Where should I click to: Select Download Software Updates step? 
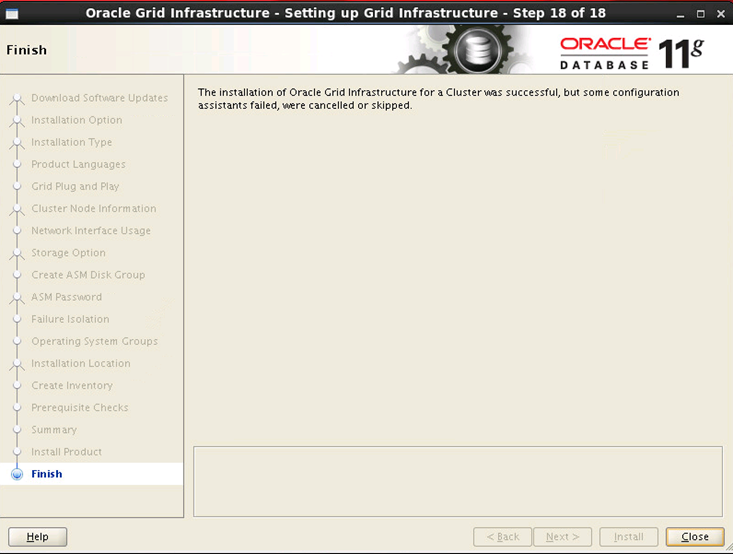pyautogui.click(x=100, y=98)
